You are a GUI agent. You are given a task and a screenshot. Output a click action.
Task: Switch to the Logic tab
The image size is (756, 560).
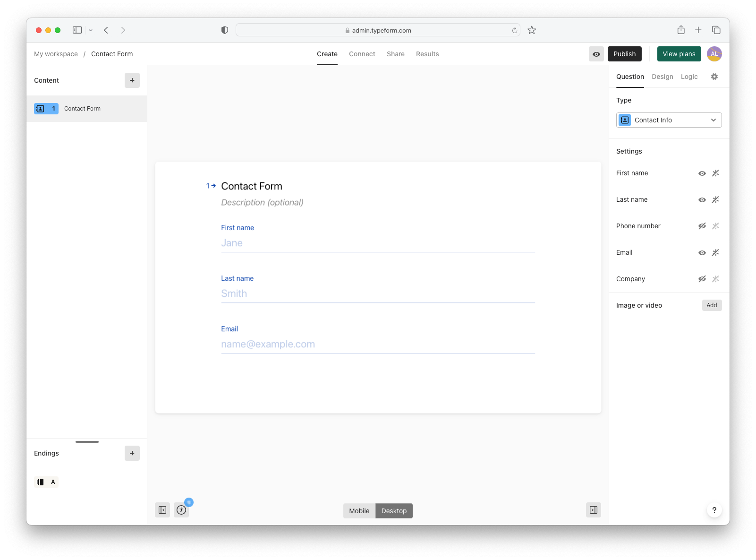point(689,77)
